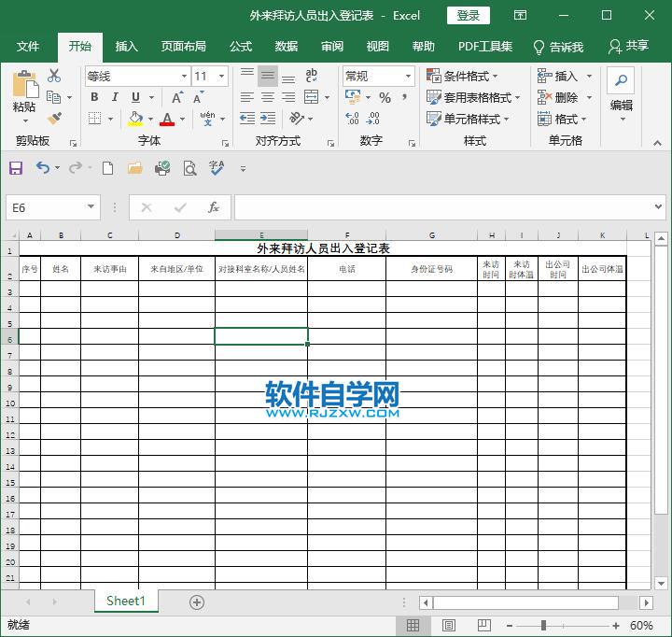
Task: Click the Wrap Text icon
Action: click(312, 76)
